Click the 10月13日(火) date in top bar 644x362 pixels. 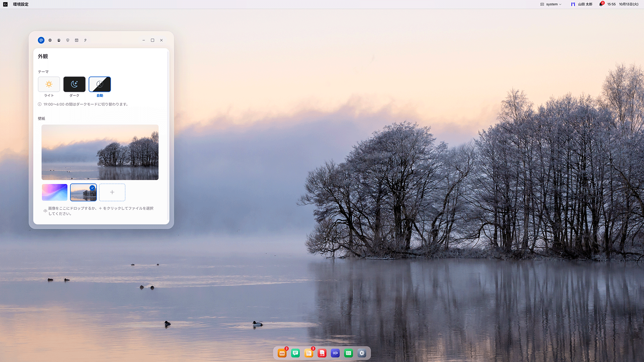coord(629,4)
